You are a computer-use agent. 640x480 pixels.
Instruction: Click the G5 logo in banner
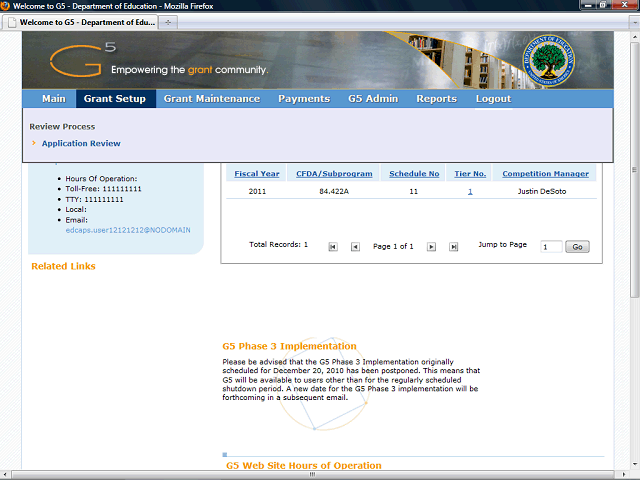[82, 60]
